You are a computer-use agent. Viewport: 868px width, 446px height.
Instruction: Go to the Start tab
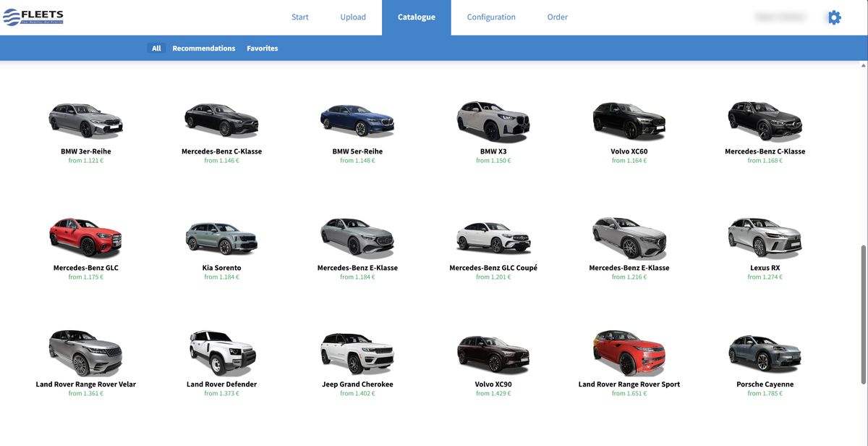pyautogui.click(x=300, y=17)
